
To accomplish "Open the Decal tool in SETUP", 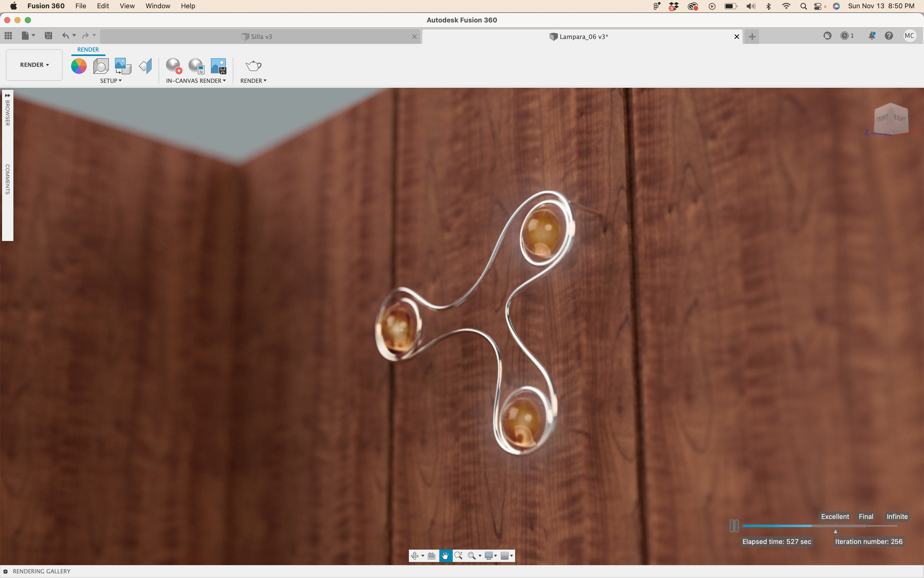I will 123,66.
